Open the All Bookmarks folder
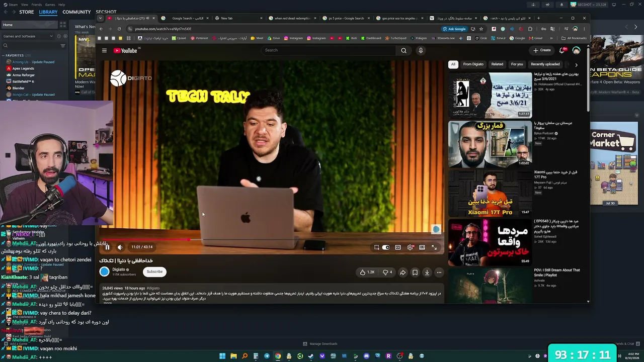Screen dimensions: 644x362 (x=574, y=38)
